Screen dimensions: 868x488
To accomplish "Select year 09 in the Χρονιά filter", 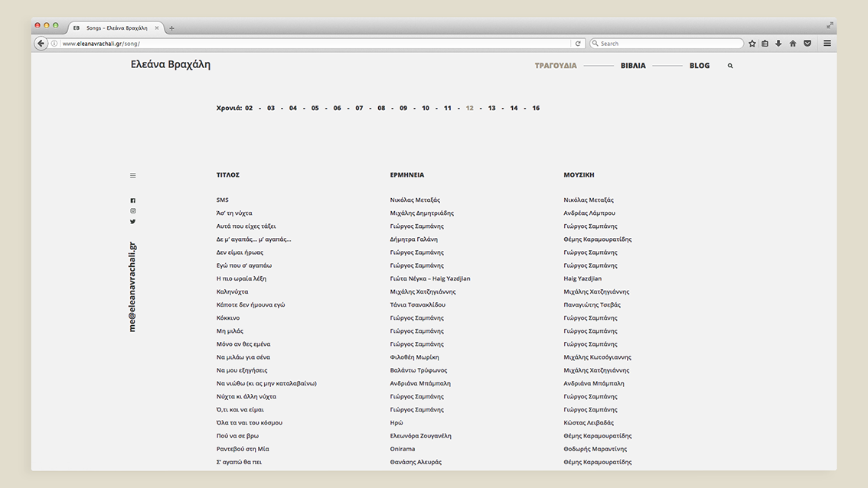I will click(403, 109).
